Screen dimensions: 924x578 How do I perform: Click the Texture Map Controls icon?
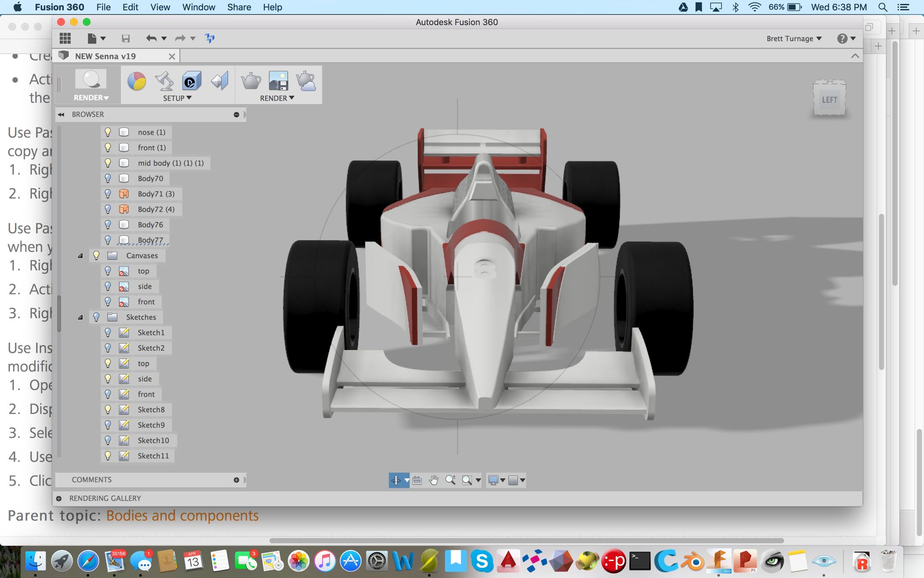click(x=220, y=81)
